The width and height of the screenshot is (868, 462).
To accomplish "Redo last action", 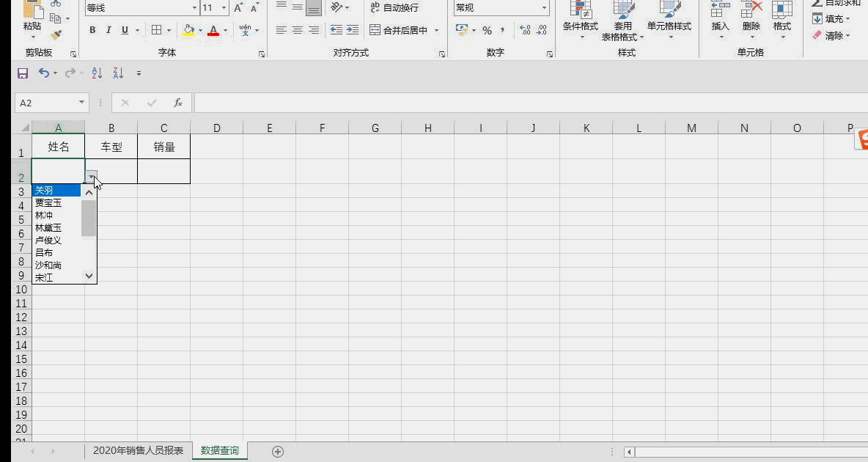I will 70,73.
